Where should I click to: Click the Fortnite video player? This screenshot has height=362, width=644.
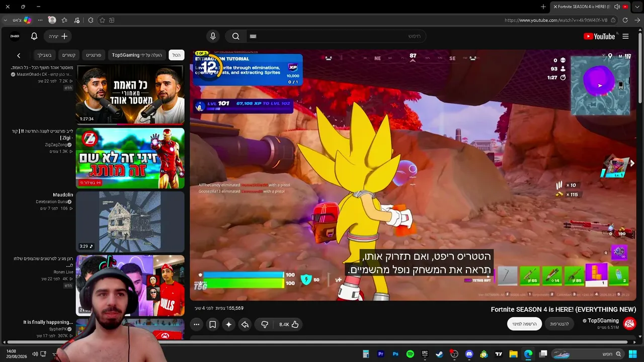point(413,175)
